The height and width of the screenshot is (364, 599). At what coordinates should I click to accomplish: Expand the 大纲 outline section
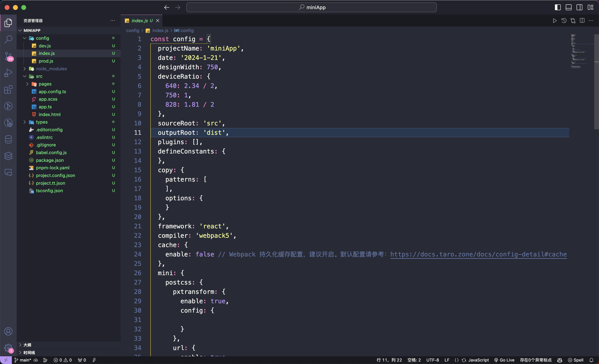point(27,345)
